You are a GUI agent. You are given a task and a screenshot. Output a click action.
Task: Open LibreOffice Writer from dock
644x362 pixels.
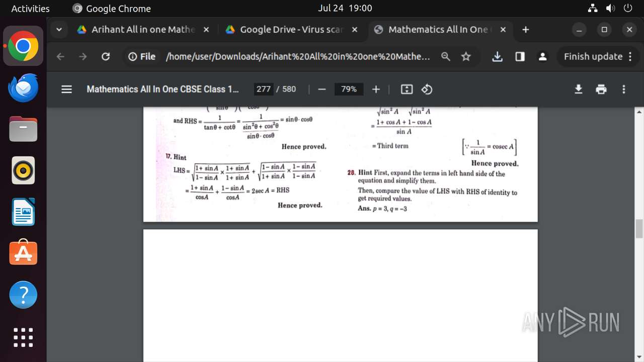click(x=23, y=212)
